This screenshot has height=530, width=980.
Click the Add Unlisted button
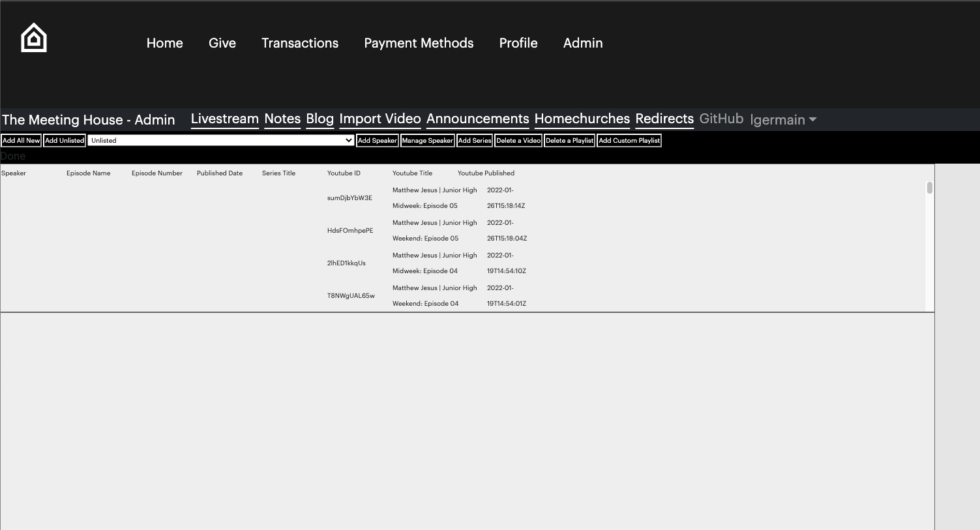65,140
